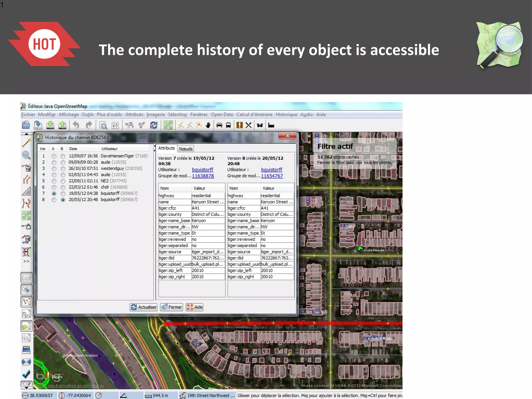Select column B radio for version 4
This screenshot has width=532, height=399.
point(63,175)
